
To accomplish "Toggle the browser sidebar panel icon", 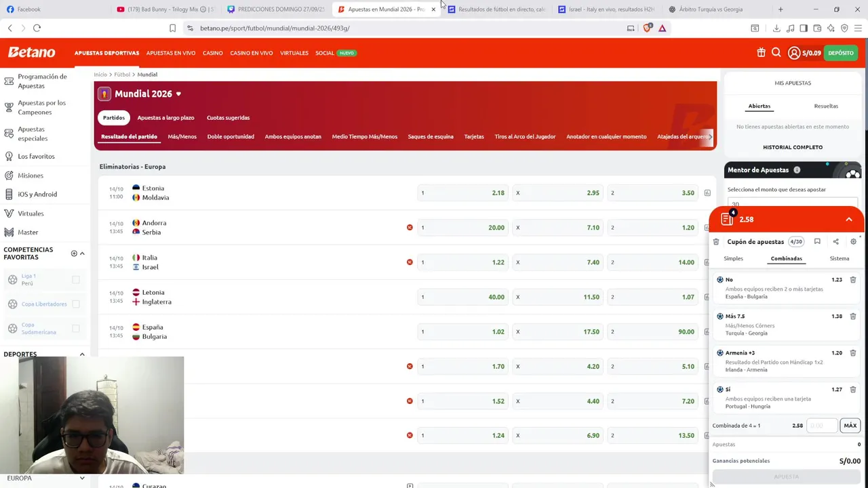I will pyautogui.click(x=804, y=28).
